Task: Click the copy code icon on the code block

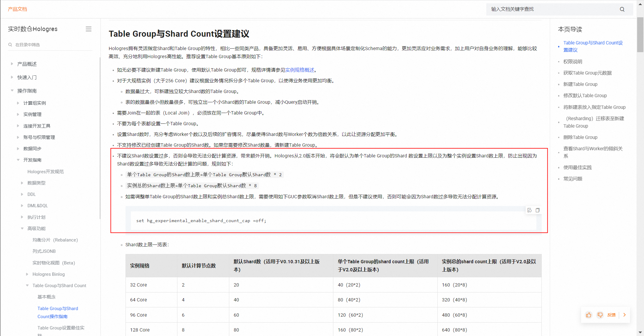Action: click(x=538, y=210)
